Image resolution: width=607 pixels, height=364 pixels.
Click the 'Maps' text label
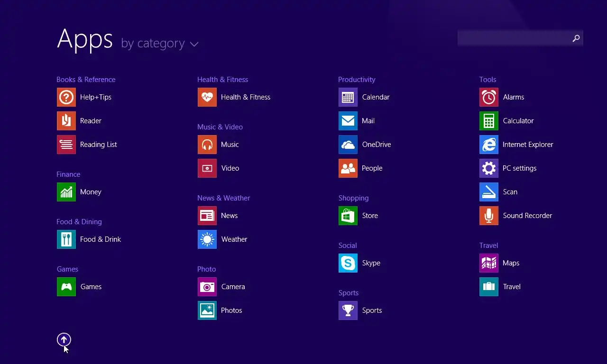tap(511, 263)
